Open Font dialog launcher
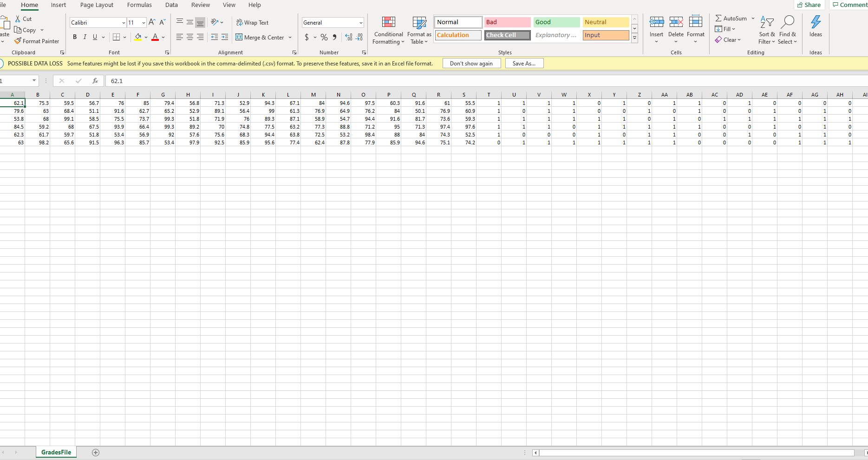 point(167,52)
